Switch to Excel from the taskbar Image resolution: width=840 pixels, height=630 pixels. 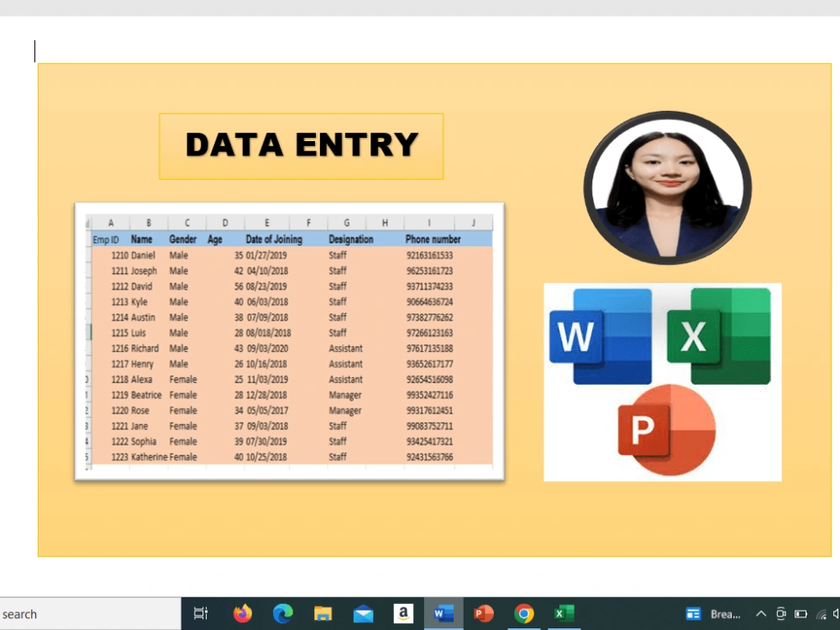click(x=564, y=613)
